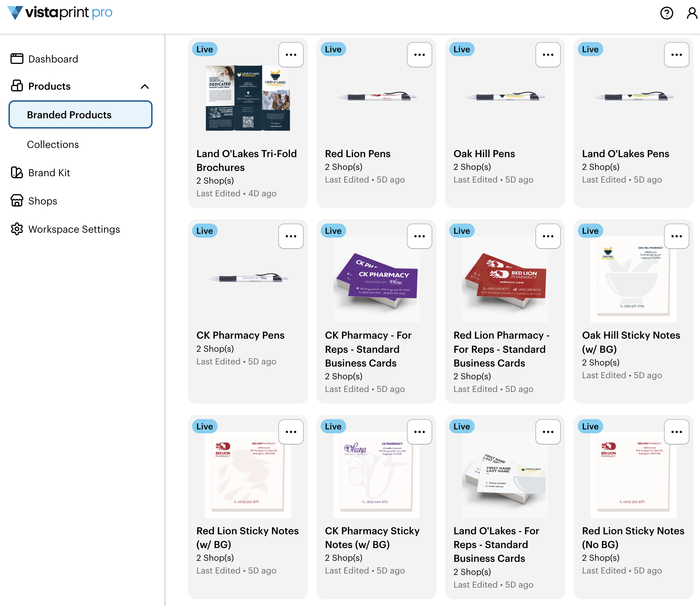This screenshot has width=700, height=606.
Task: Click the Products box icon
Action: pos(17,86)
